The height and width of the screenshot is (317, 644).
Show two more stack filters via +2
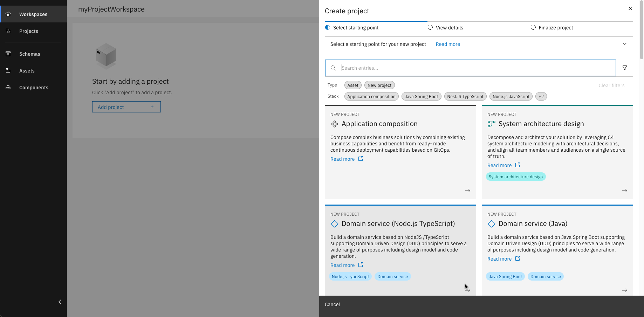click(541, 96)
